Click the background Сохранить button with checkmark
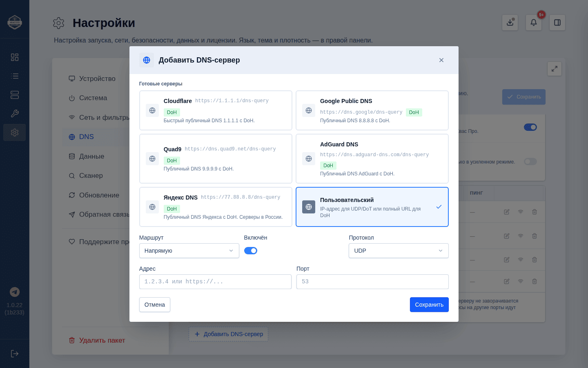The width and height of the screenshot is (588, 368). 524,97
